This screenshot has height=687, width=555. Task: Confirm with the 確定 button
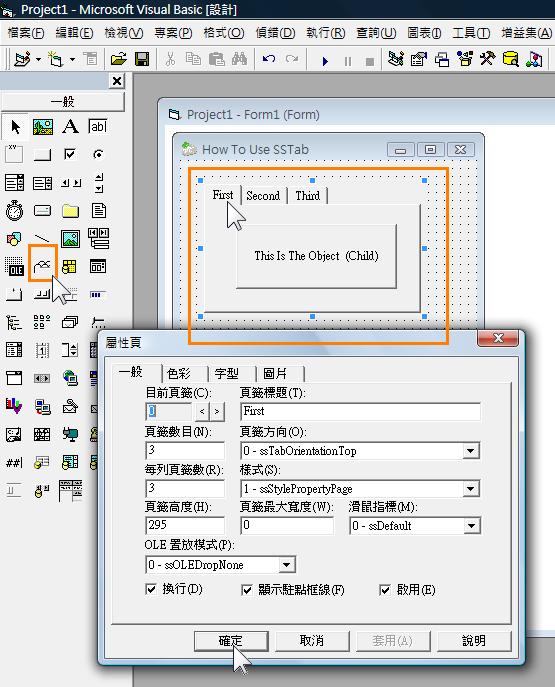[x=231, y=641]
